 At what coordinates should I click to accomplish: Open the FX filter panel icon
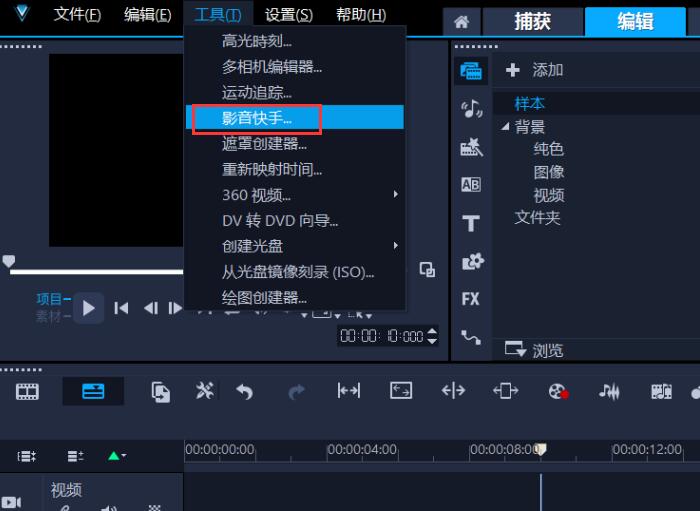click(x=471, y=299)
